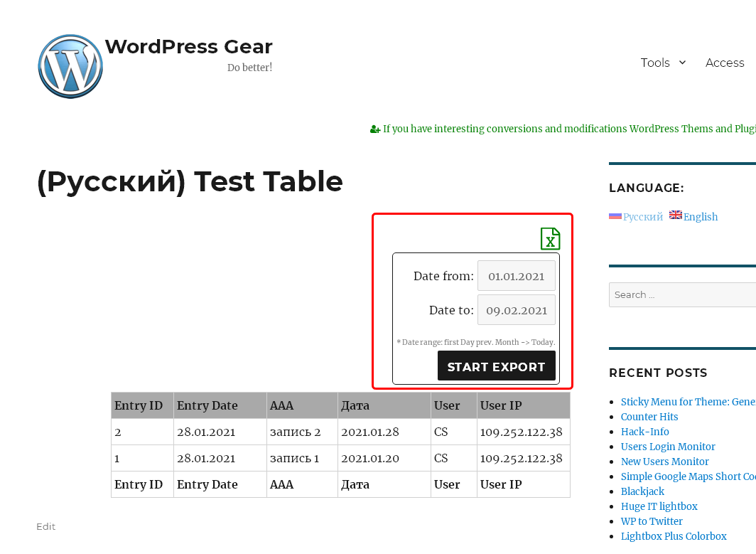Open the Counter Hits post
Viewport: 756px width, 554px height.
click(649, 417)
